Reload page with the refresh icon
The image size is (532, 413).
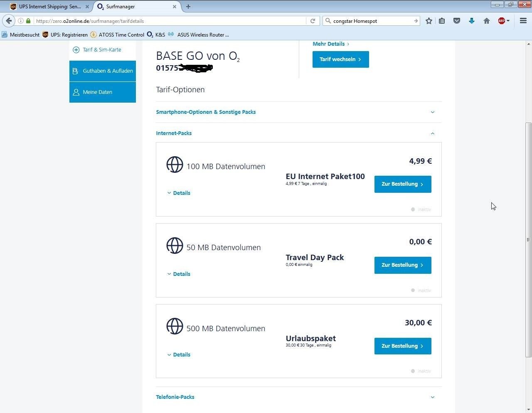point(313,21)
